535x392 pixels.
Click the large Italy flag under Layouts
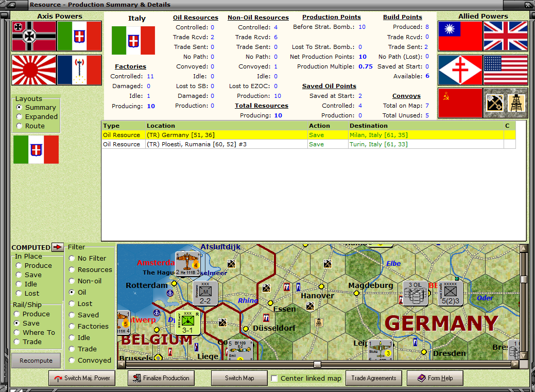pos(36,149)
